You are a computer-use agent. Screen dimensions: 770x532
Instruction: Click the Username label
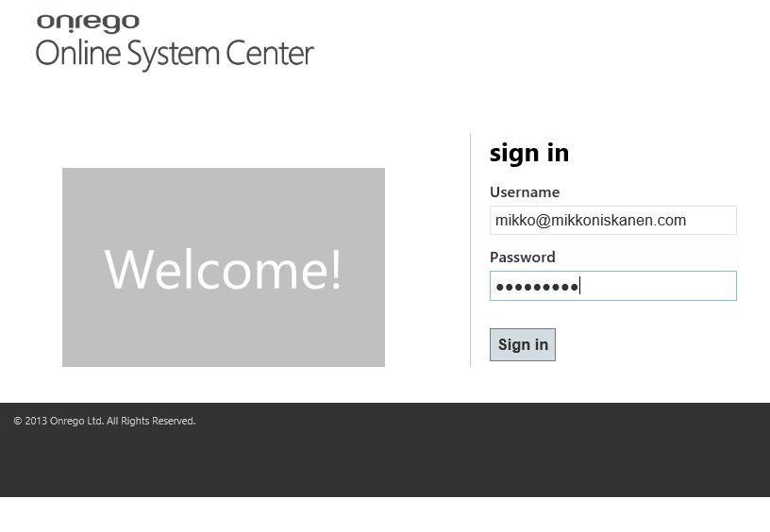click(x=525, y=192)
